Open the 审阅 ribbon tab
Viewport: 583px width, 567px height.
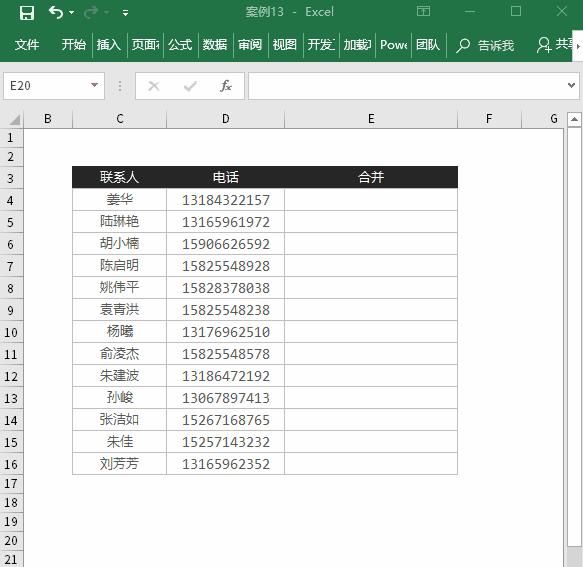(250, 45)
